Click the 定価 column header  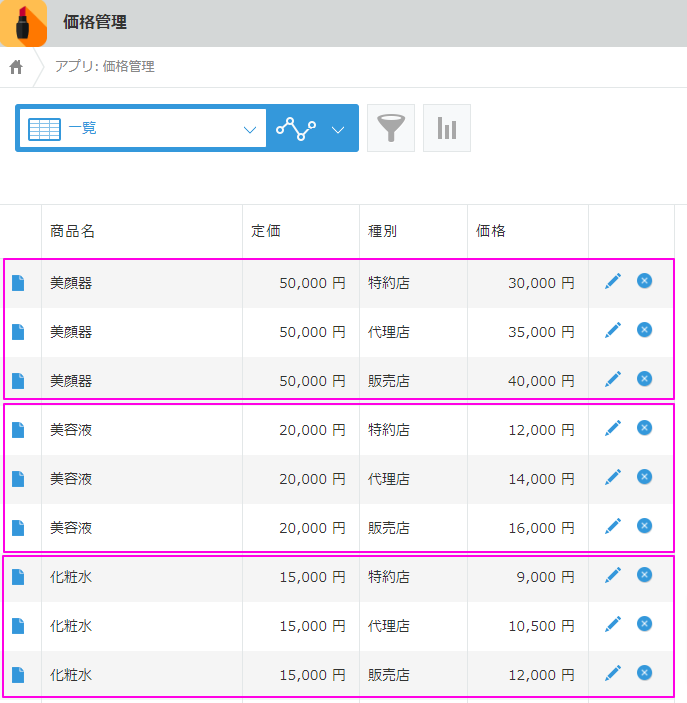(x=266, y=231)
